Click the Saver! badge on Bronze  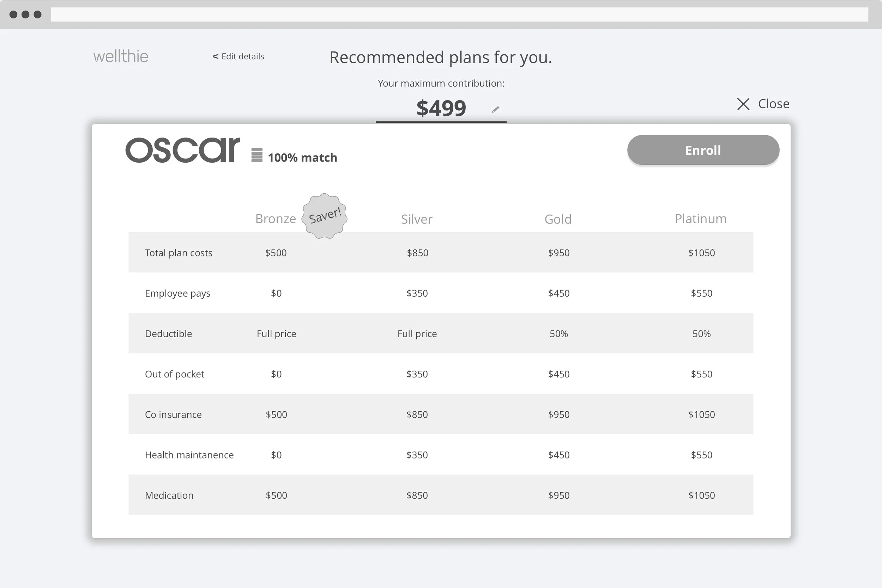325,216
